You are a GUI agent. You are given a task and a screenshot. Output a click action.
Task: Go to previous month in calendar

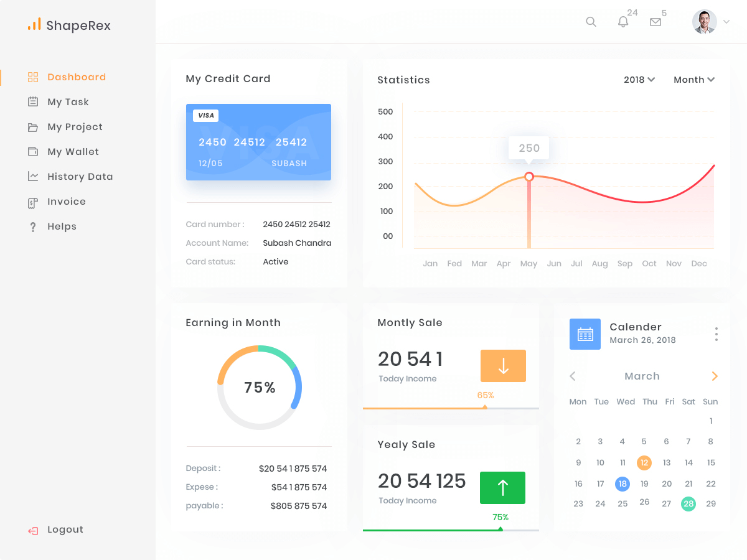[573, 376]
